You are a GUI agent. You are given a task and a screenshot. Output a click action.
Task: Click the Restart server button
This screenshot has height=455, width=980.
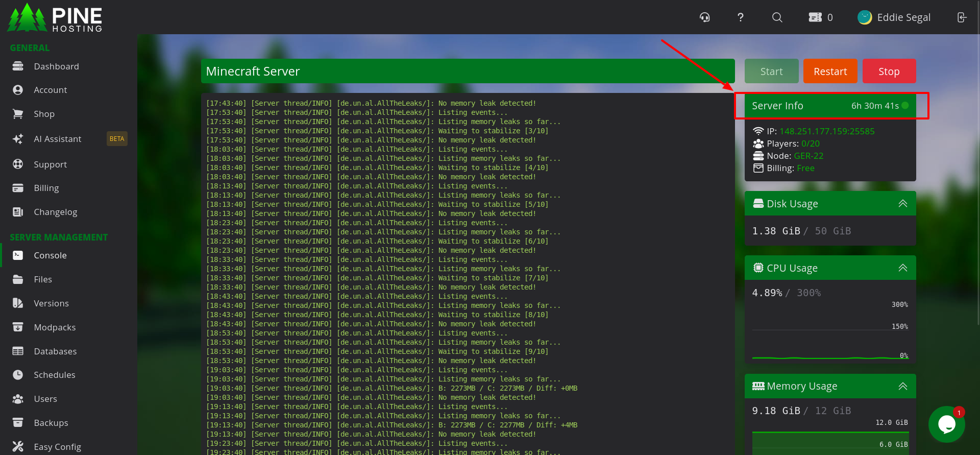click(830, 71)
